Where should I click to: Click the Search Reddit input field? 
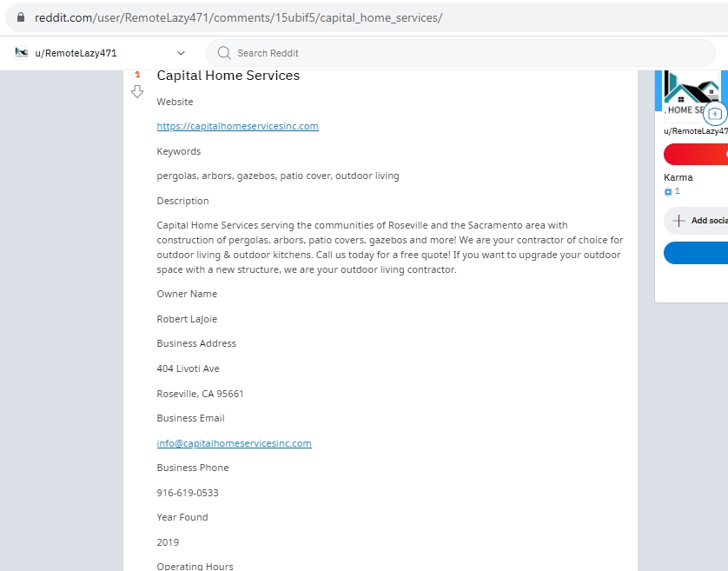tap(460, 53)
